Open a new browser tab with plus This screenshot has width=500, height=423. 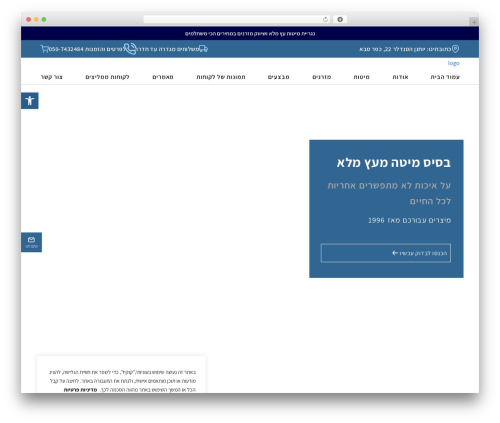[x=474, y=22]
